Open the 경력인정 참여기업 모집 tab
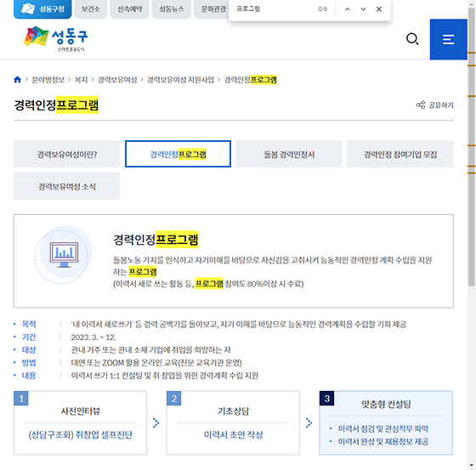 pyautogui.click(x=400, y=154)
